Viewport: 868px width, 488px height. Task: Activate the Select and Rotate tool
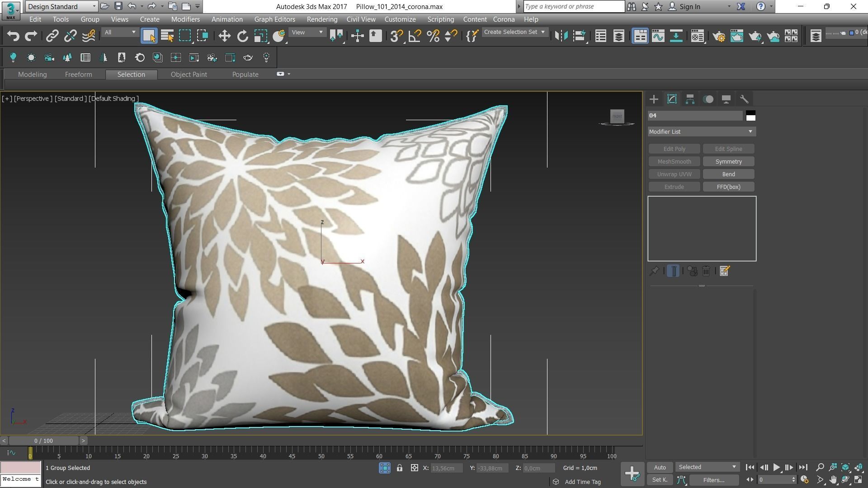pos(243,36)
